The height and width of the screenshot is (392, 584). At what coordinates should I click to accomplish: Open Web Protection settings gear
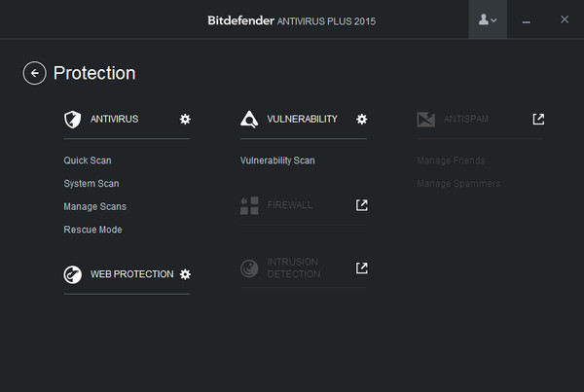click(x=185, y=274)
